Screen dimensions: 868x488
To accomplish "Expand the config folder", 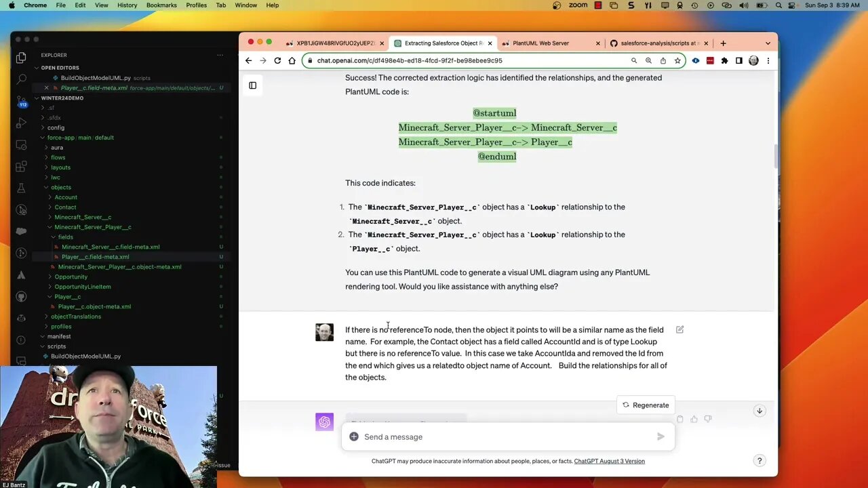I will pyautogui.click(x=56, y=127).
